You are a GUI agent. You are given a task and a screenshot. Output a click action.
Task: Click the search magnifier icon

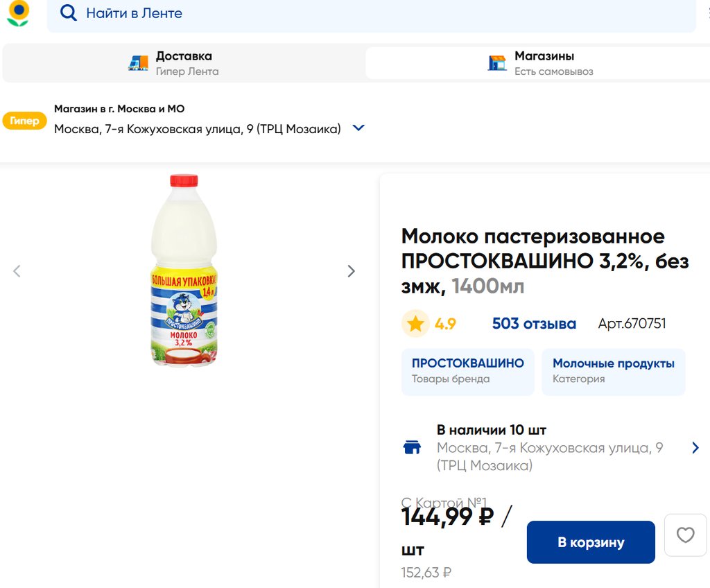[x=68, y=13]
